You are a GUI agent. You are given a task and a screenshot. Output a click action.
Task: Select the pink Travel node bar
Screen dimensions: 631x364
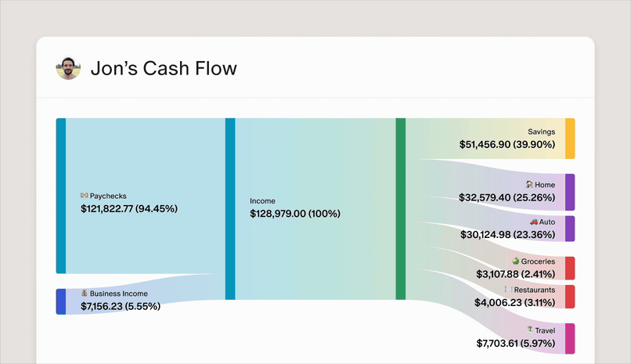[x=570, y=338]
